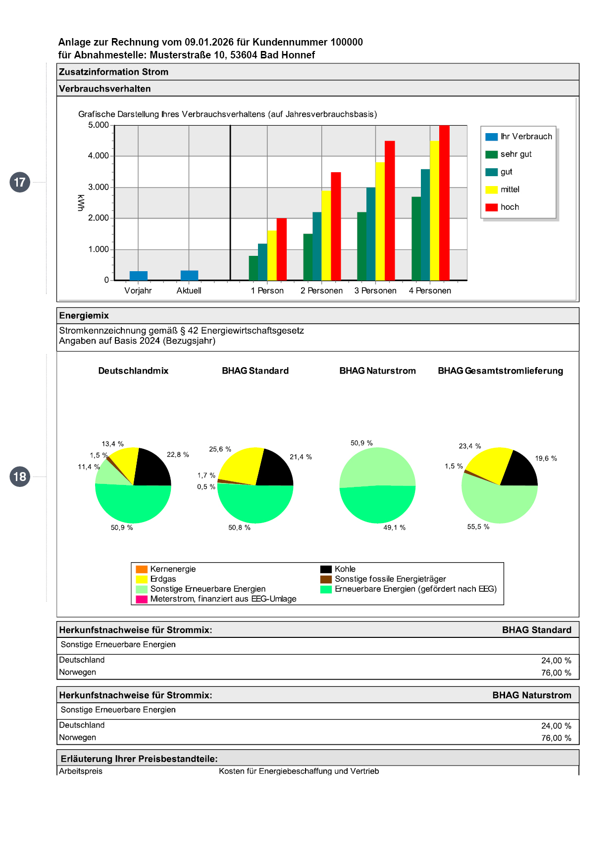Click the black Kohle legend square

[326, 569]
